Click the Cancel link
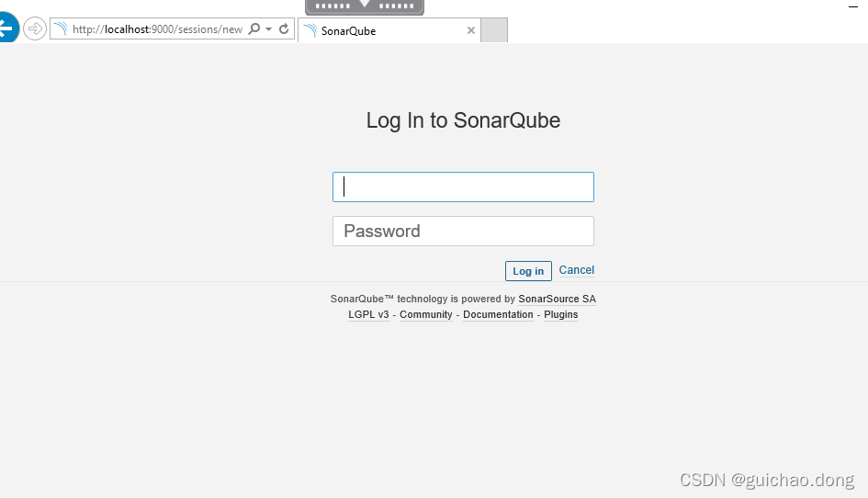 coord(576,270)
